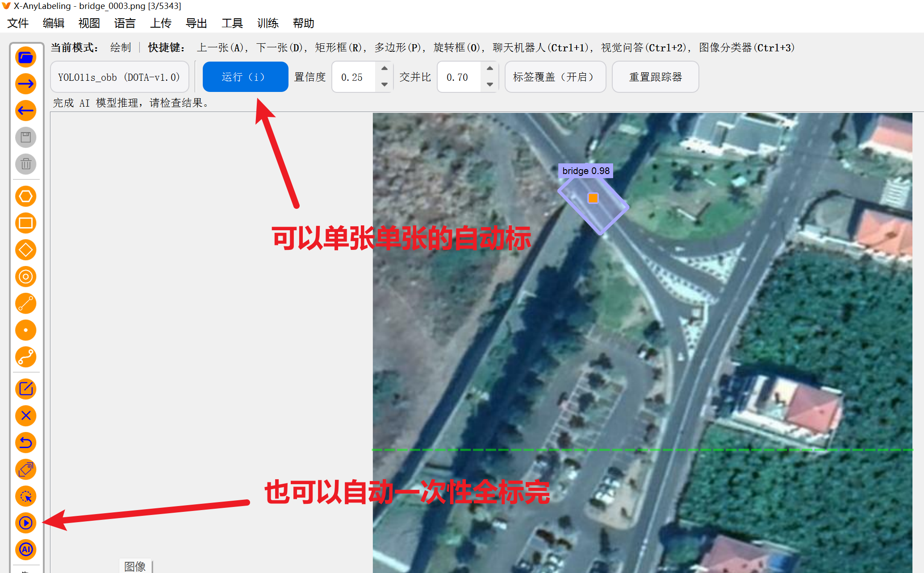
Task: Go to next image arrow icon
Action: point(26,84)
